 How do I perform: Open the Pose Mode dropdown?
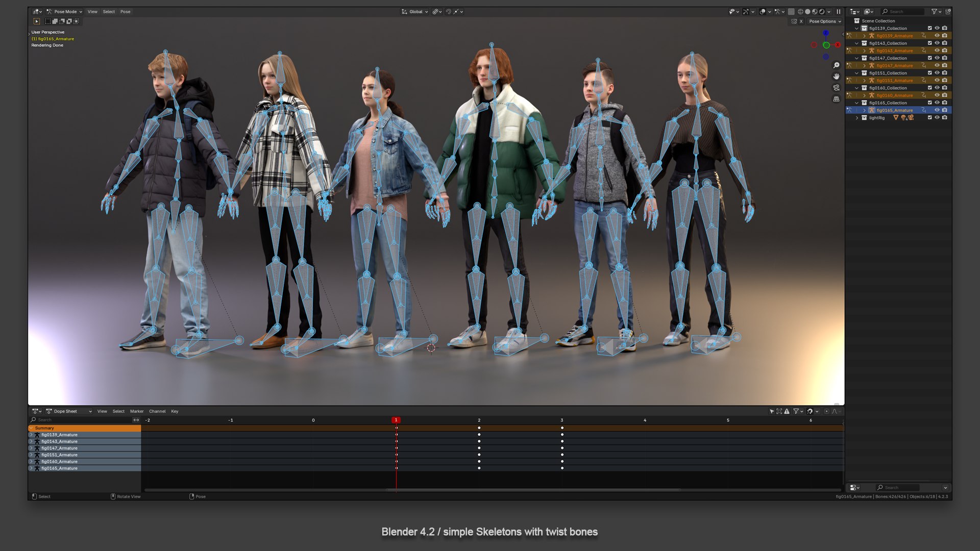(64, 12)
